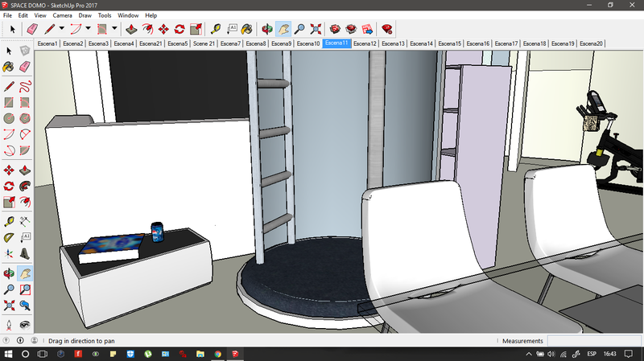Expand the line tool dropdown arrow
Image resolution: width=644 pixels, height=361 pixels.
(61, 29)
